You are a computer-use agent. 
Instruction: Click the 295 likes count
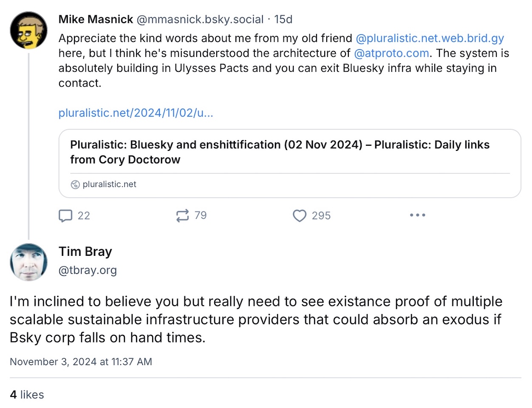pos(321,215)
